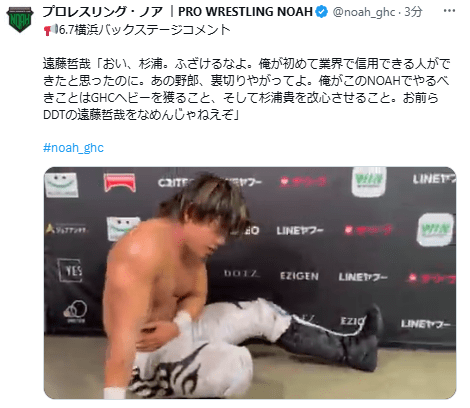Click the red bench-shaped sponsor logo
This screenshot has width=470, height=408.
[x=120, y=183]
